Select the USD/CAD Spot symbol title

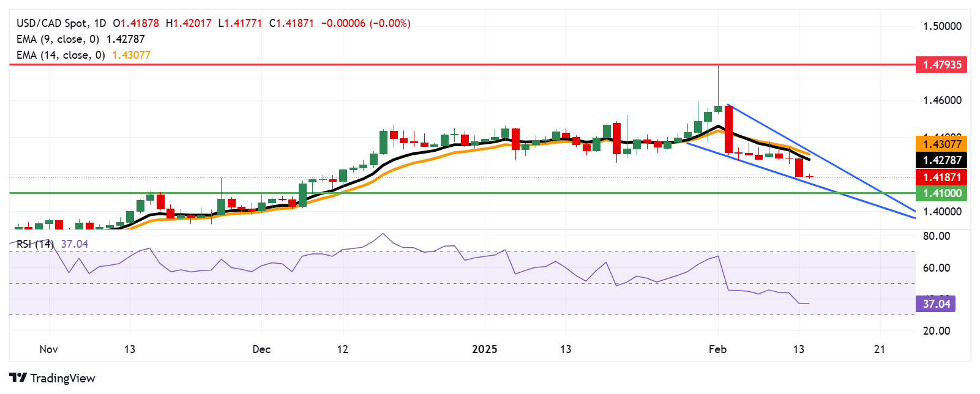(x=52, y=23)
